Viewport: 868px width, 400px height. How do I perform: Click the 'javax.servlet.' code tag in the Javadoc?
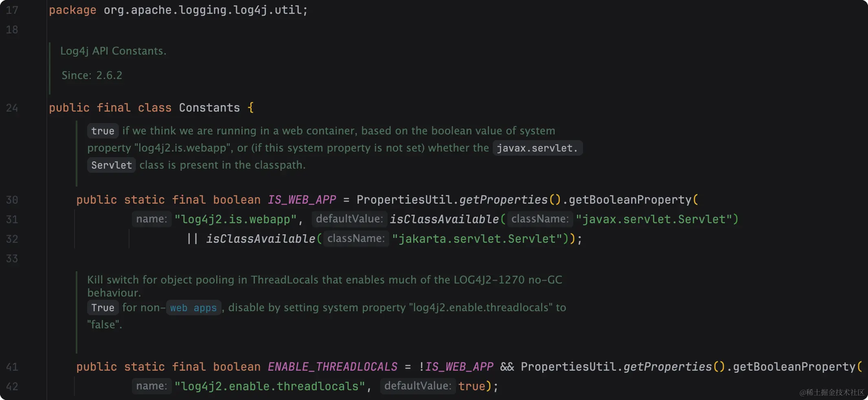pos(537,148)
